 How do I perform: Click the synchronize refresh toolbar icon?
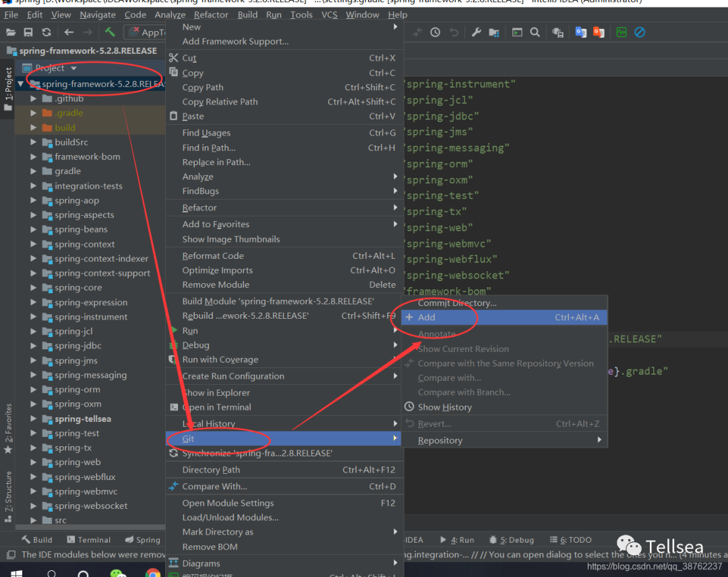[x=47, y=32]
